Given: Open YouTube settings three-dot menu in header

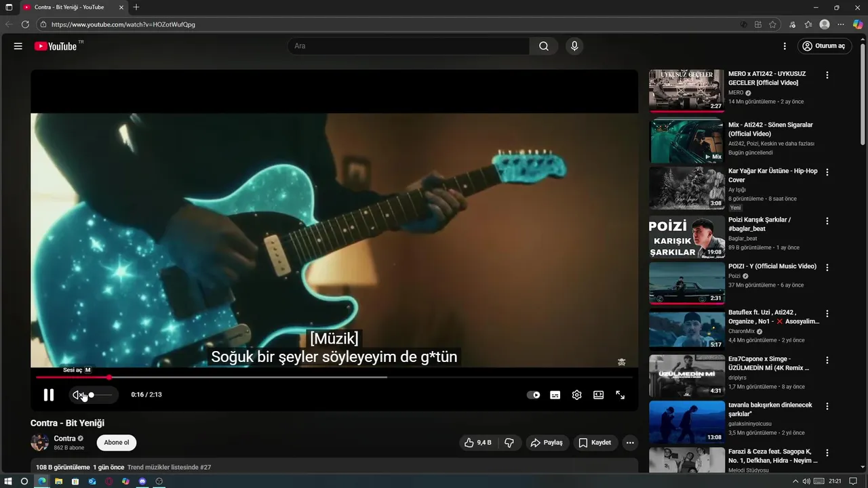Looking at the screenshot, I should pos(785,46).
